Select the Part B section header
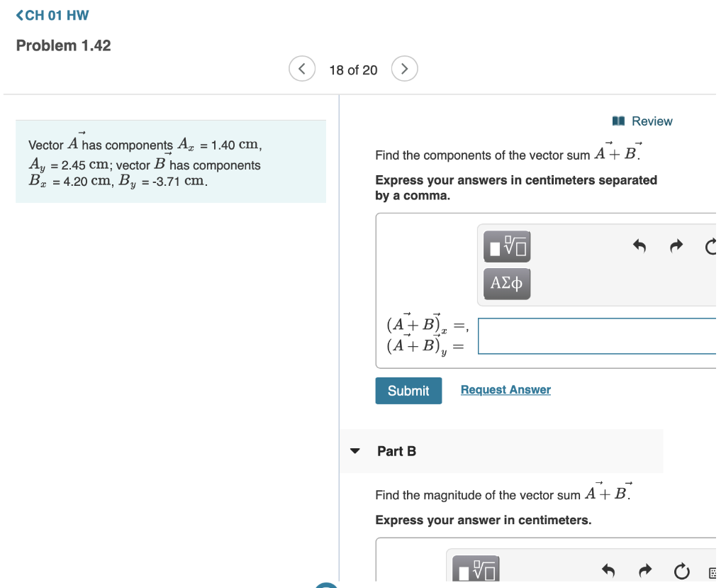This screenshot has height=588, width=726. tap(396, 451)
